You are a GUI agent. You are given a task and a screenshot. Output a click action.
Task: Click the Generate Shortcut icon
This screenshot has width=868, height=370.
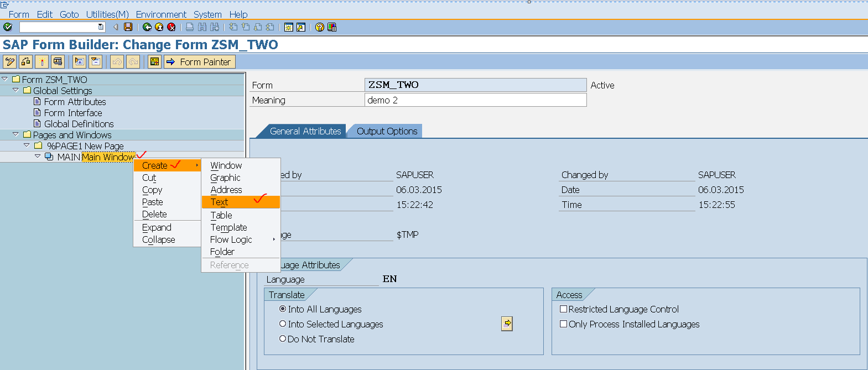[301, 27]
